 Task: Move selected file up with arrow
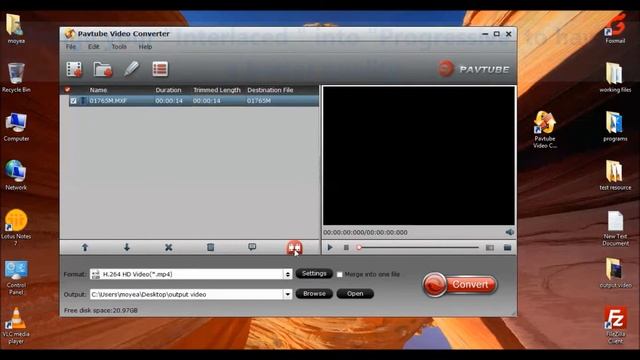[85, 247]
